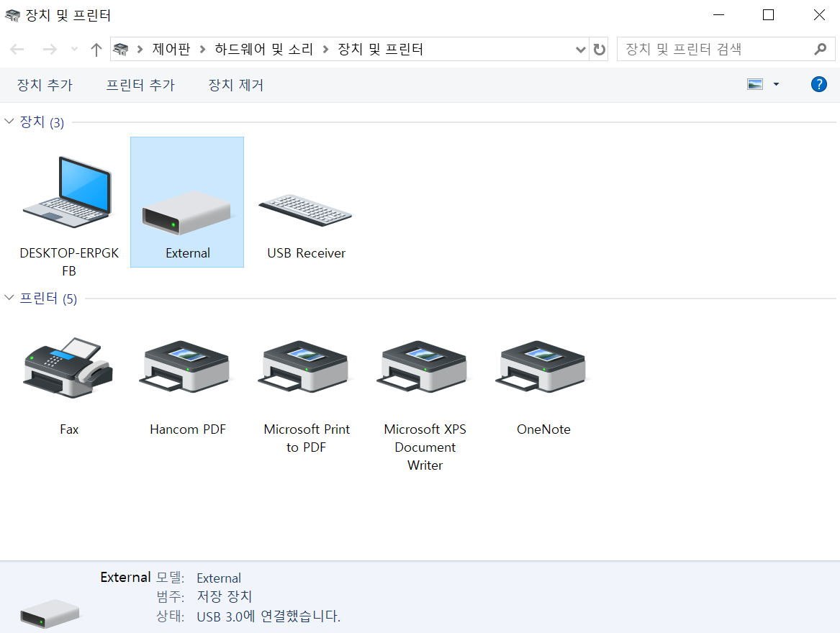Click the search magnifier icon
The width and height of the screenshot is (840, 633).
coord(820,49)
